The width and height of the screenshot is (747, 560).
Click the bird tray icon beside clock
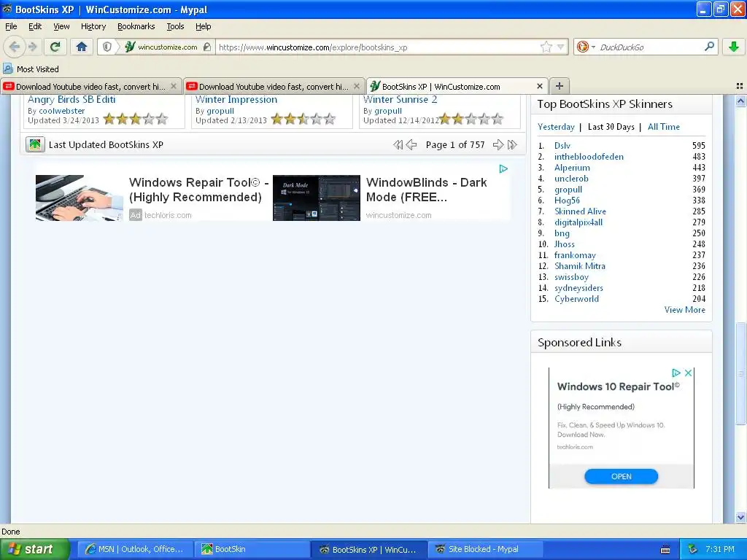[693, 549]
